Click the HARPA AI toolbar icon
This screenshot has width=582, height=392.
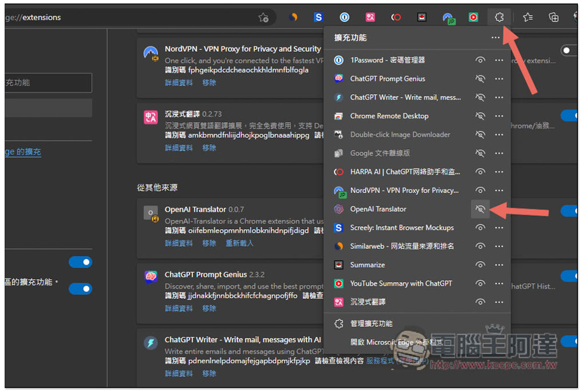[396, 17]
